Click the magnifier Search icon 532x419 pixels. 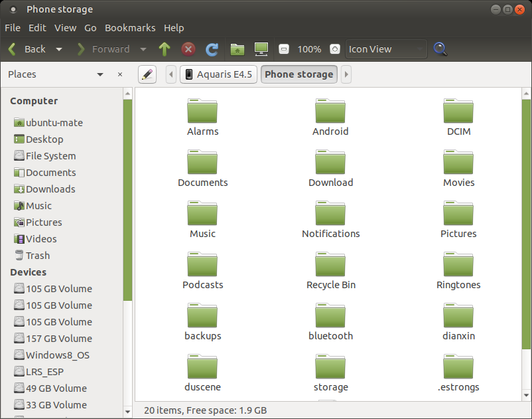(x=440, y=49)
